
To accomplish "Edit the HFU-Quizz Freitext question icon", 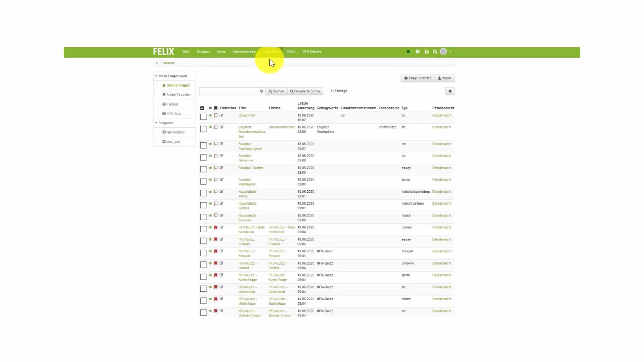I will pos(221,239).
